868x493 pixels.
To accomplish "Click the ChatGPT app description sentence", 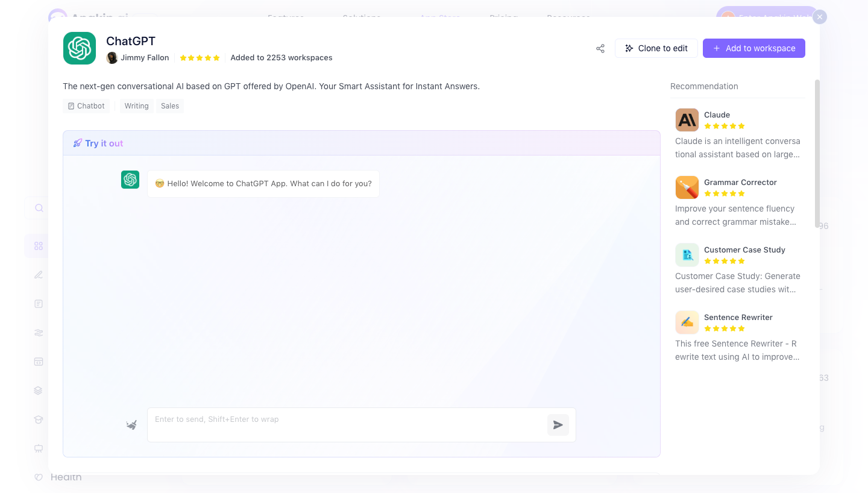I will pos(271,86).
